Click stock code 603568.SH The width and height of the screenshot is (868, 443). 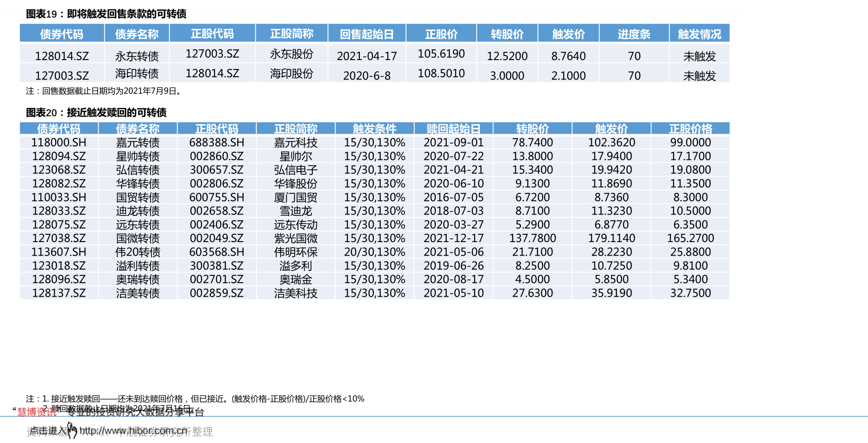tap(217, 252)
